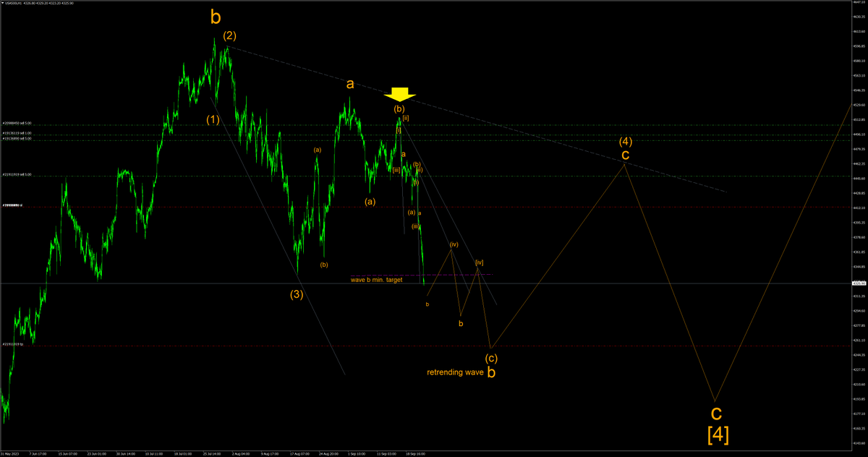Select the '[ii]' wave label
868x457 pixels.
click(x=407, y=117)
